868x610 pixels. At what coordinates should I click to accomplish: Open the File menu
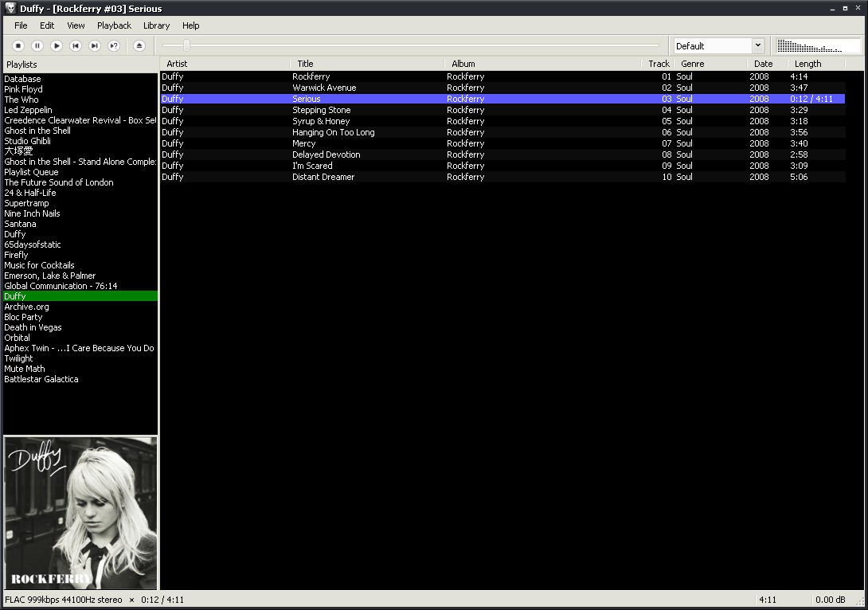pyautogui.click(x=20, y=25)
